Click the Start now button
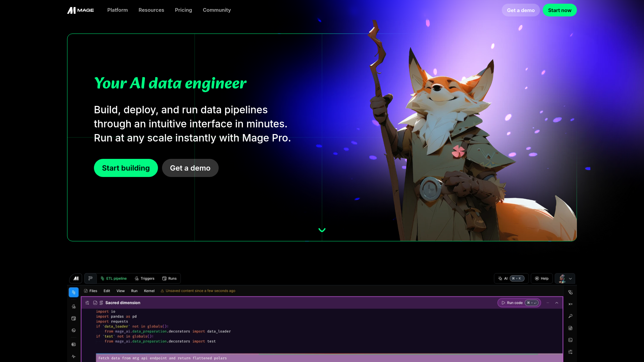The width and height of the screenshot is (644, 362). click(559, 10)
